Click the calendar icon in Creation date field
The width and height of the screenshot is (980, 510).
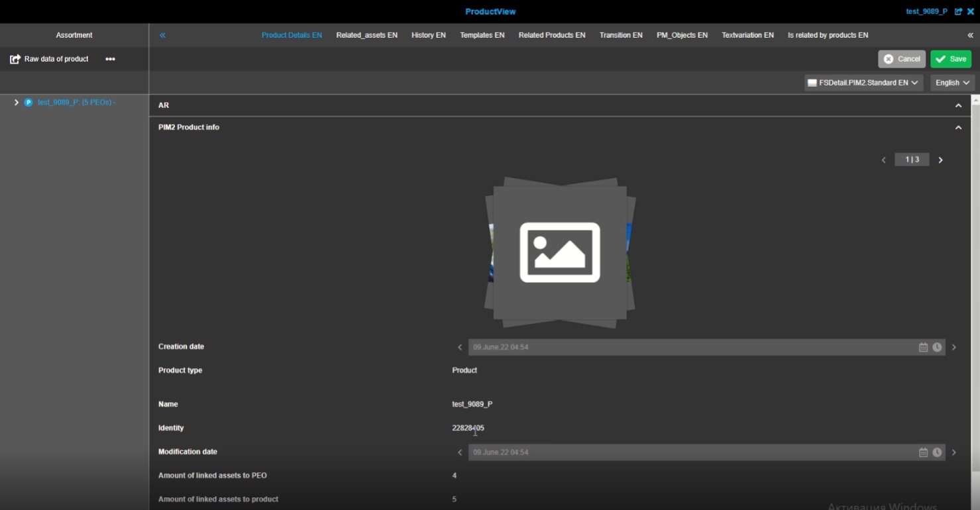[x=923, y=347]
